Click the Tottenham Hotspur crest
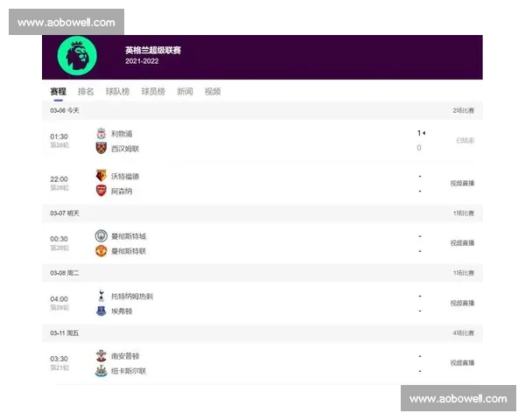The height and width of the screenshot is (420, 525). pos(101,296)
